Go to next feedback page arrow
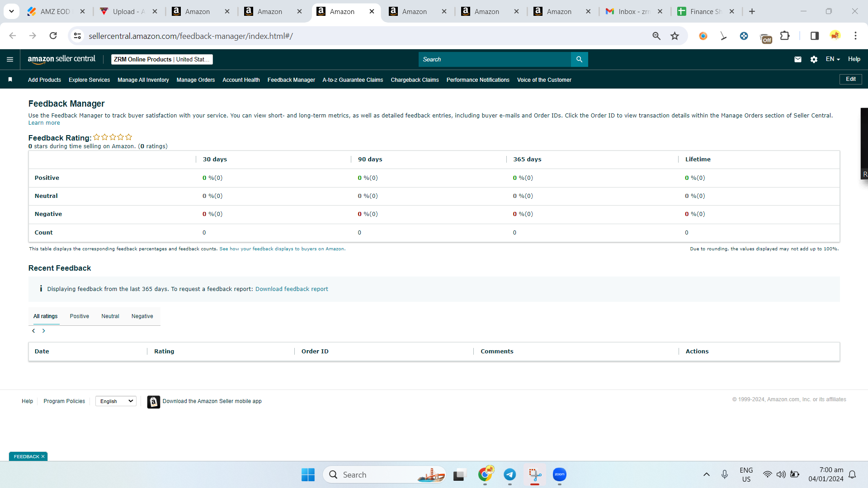The image size is (868, 488). 44,331
